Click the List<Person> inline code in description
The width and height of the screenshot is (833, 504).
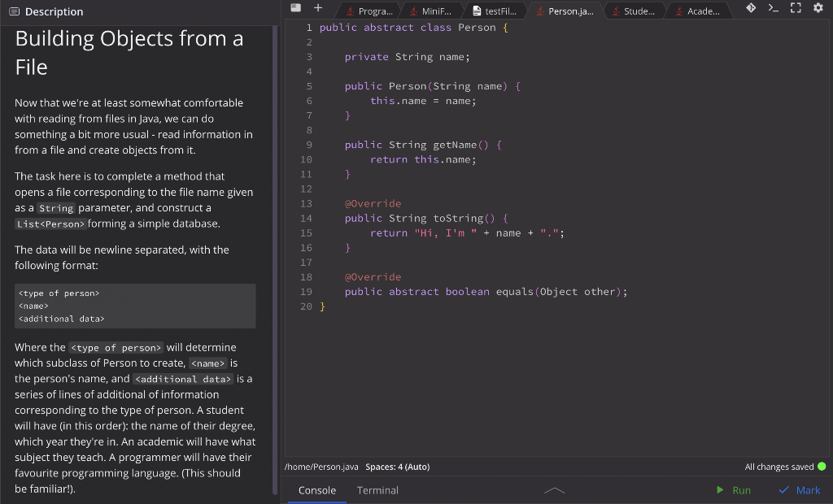pos(50,224)
